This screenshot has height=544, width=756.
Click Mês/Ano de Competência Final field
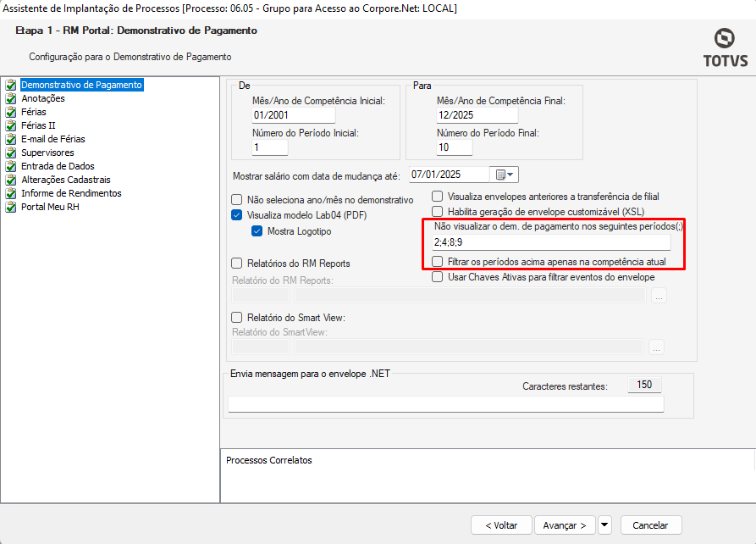tap(477, 115)
